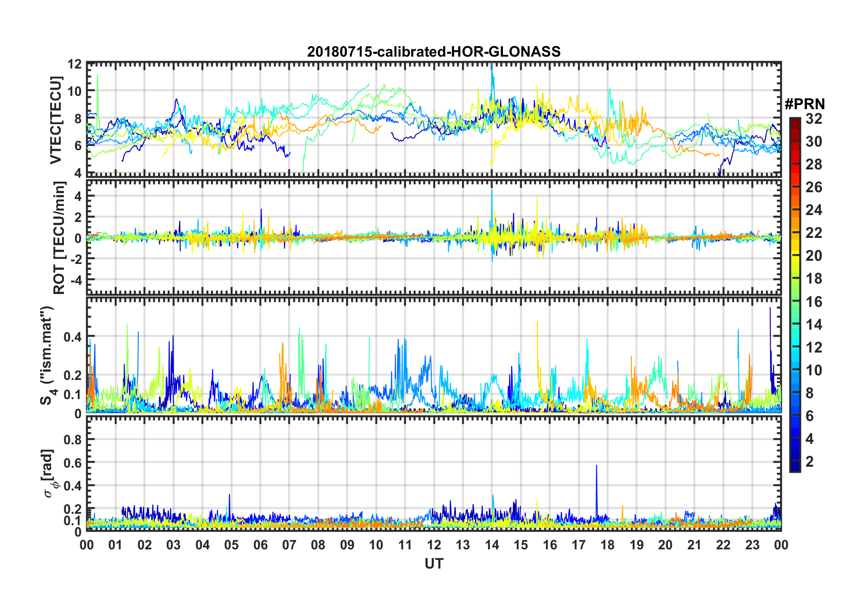Click colorbar tick label 24
Screen dimensions: 868x590
click(814, 210)
